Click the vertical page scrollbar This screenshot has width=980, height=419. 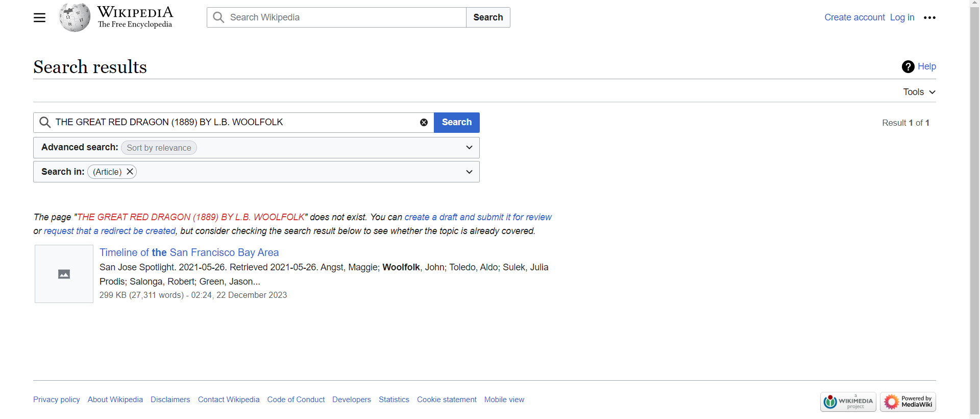[x=975, y=209]
